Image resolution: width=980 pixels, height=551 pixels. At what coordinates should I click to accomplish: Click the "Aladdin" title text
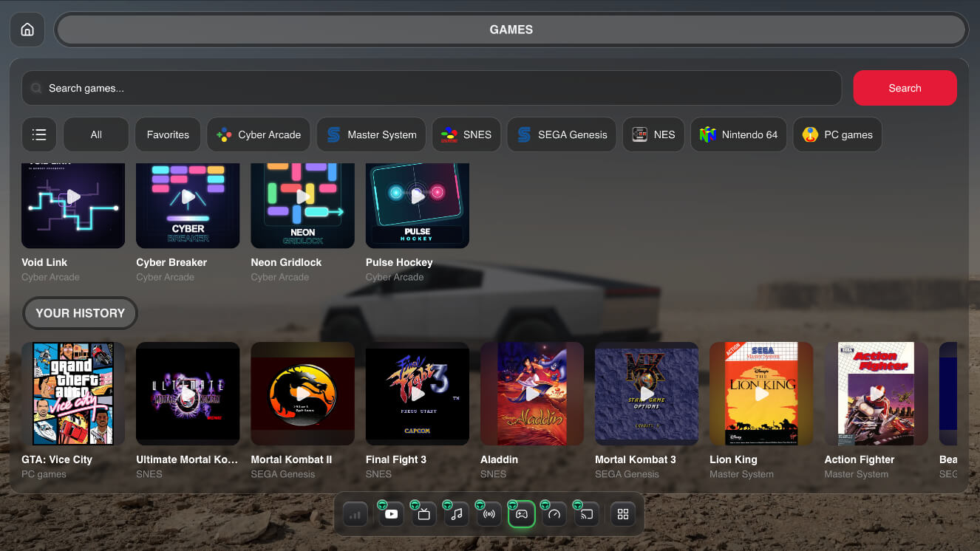tap(499, 459)
